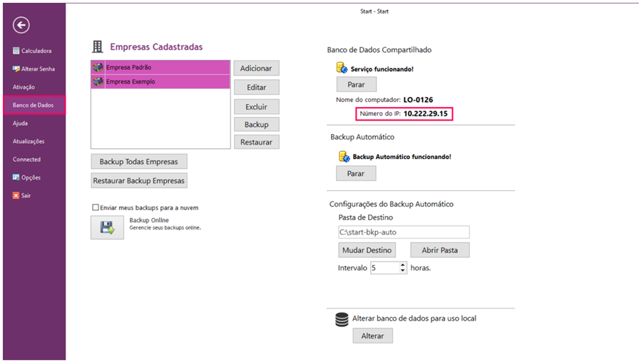
Task: Open the Calculadora sidebar item
Action: coord(36,51)
